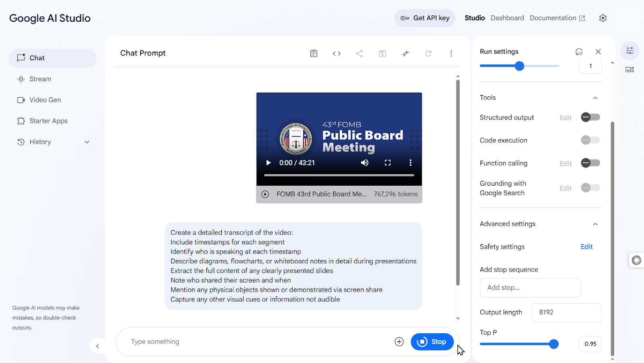Click the floating circular widget at right edge
Screen dimensions: 644x363
coord(636,260)
